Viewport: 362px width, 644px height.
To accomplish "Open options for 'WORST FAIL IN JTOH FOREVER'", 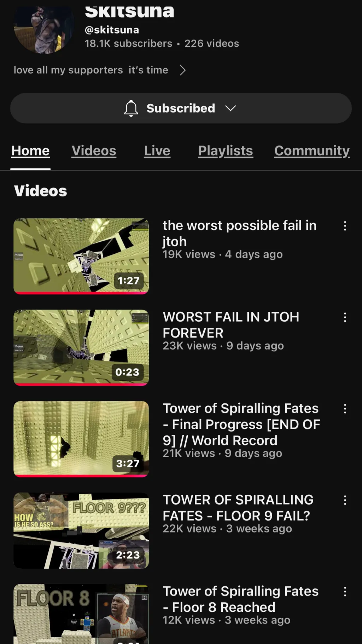I will coord(345,317).
